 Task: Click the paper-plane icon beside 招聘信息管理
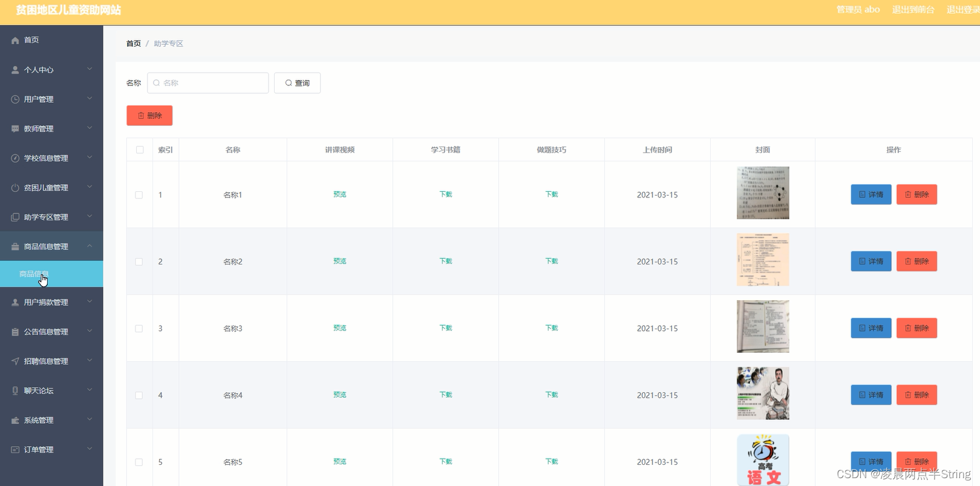click(15, 361)
